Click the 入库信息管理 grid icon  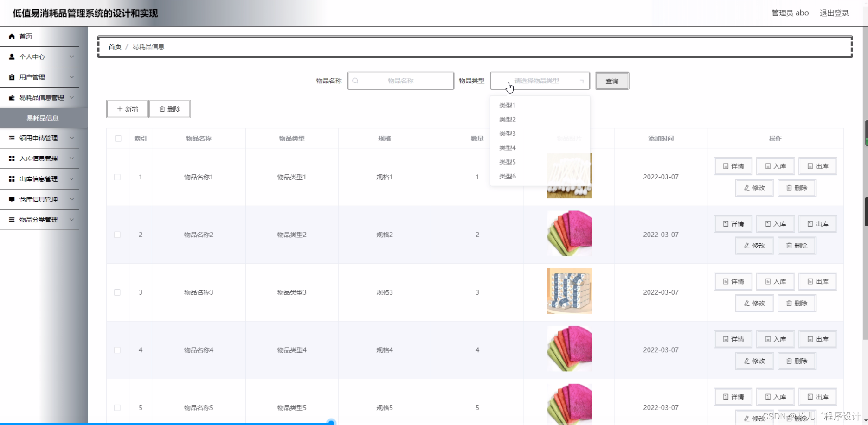click(11, 158)
